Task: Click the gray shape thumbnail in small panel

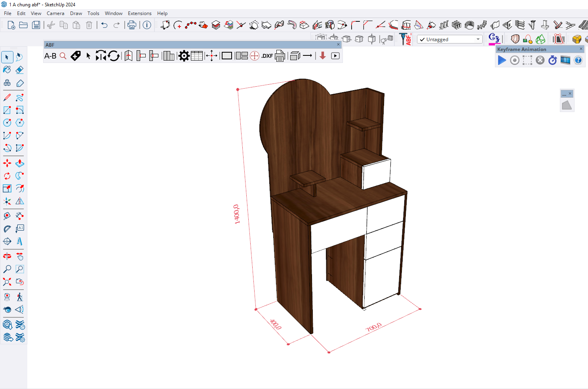Action: (x=567, y=105)
